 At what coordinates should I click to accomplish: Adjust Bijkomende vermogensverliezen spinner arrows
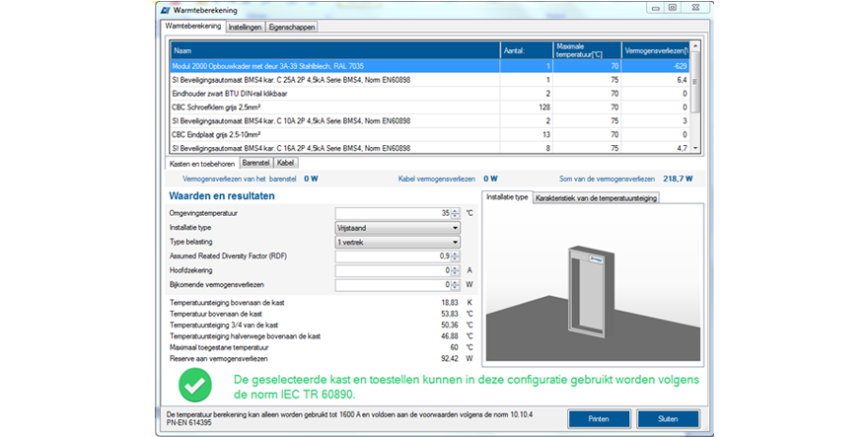tap(455, 285)
